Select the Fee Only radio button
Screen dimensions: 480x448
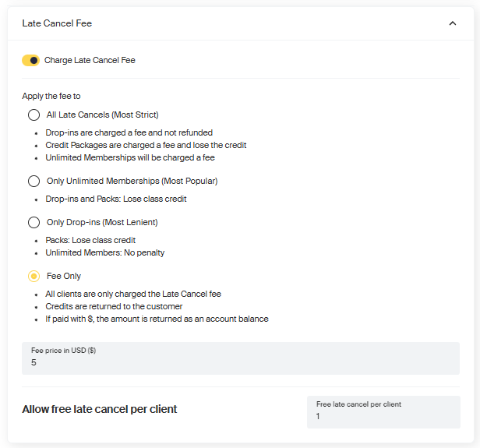(x=34, y=277)
